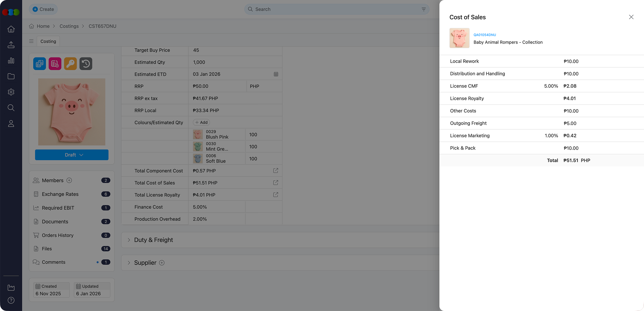The height and width of the screenshot is (311, 644).
Task: Click the help question mark icon
Action: pyautogui.click(x=11, y=300)
